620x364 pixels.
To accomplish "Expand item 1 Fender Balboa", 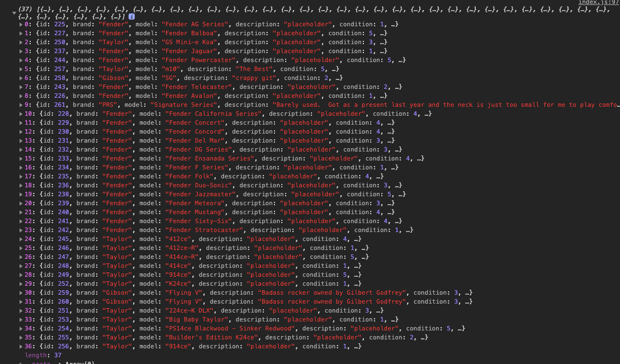I will point(21,34).
